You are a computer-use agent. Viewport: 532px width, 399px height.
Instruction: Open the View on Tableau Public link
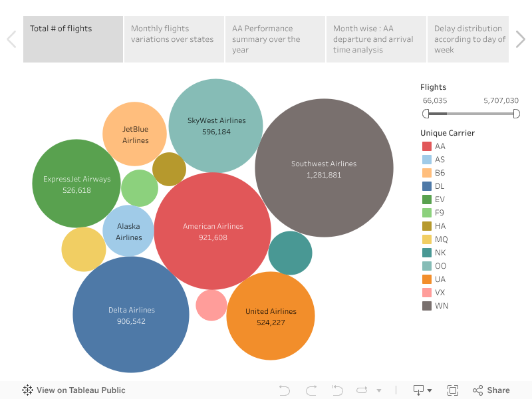point(80,390)
